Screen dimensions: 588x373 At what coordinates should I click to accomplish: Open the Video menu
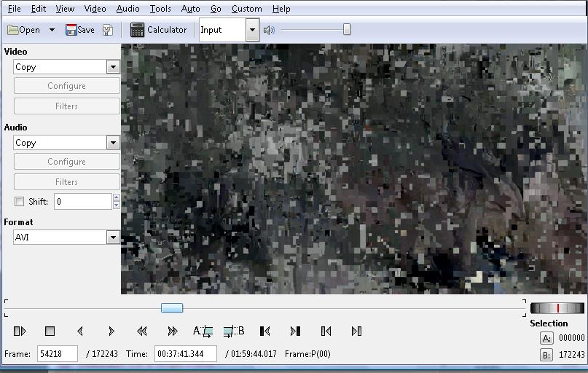coord(95,9)
